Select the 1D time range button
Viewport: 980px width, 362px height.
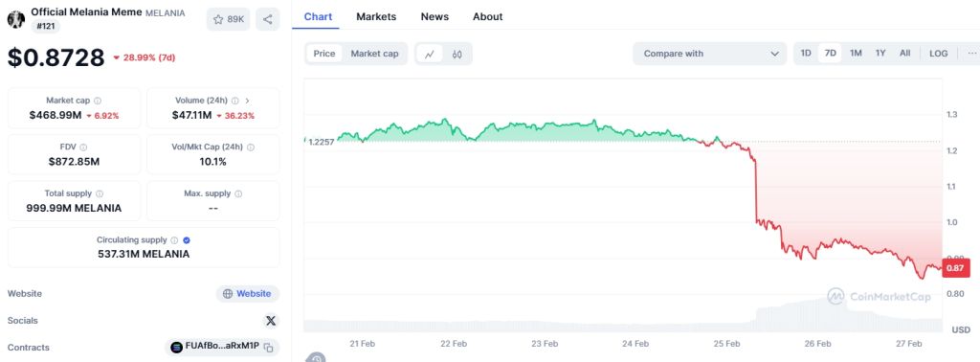pos(806,54)
